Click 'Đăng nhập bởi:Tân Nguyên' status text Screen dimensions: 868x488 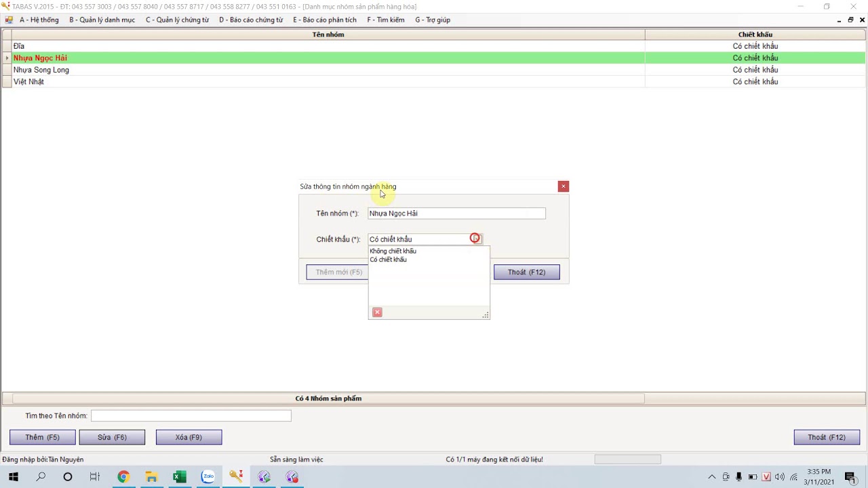[43, 460]
